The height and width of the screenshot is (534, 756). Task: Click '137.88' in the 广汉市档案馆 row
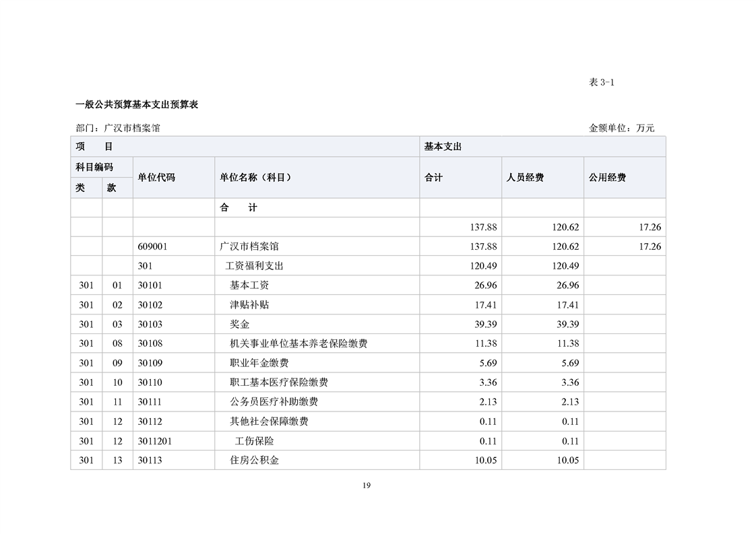click(x=483, y=246)
